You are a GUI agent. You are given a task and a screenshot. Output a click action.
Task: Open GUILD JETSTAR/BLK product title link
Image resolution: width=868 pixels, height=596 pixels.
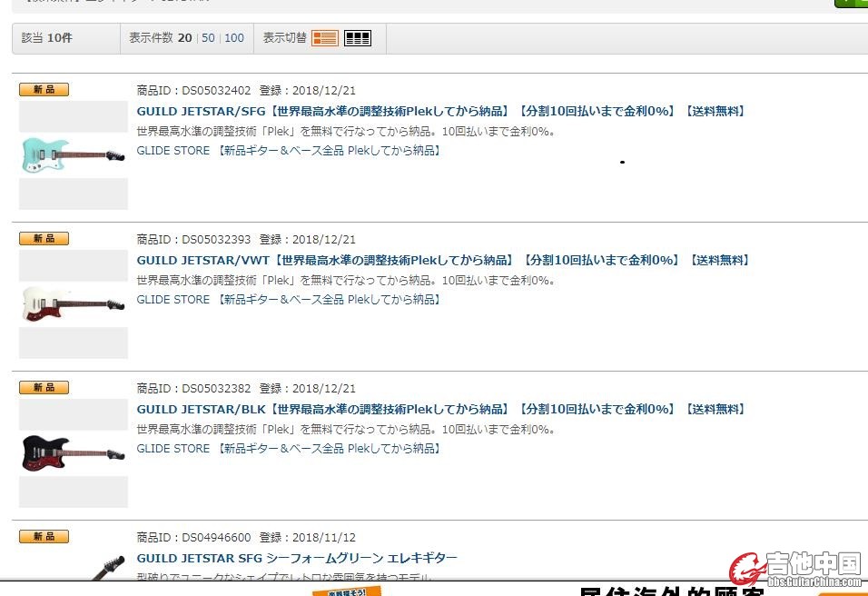click(x=441, y=410)
